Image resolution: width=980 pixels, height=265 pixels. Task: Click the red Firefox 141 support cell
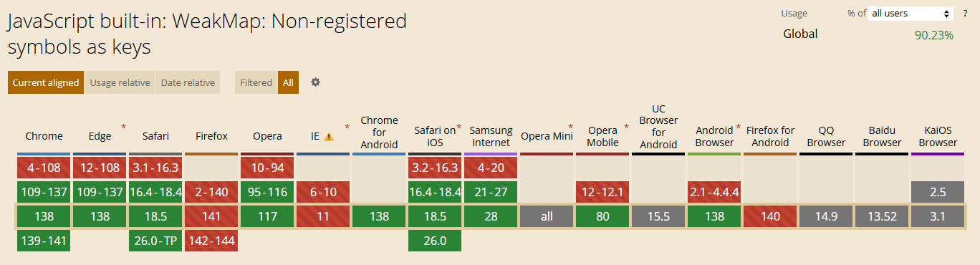[212, 216]
